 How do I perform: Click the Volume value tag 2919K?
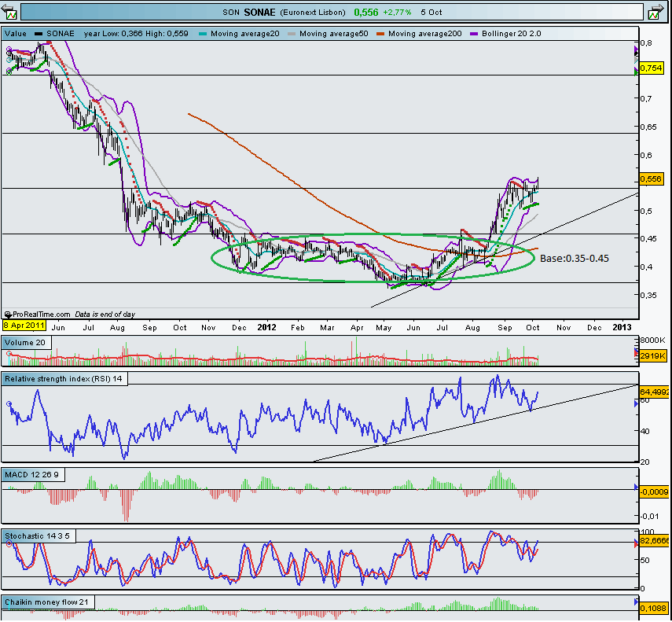coord(653,356)
